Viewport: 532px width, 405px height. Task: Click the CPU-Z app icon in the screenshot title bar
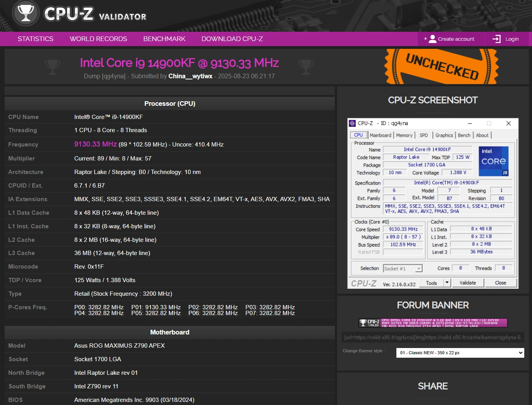pyautogui.click(x=352, y=123)
